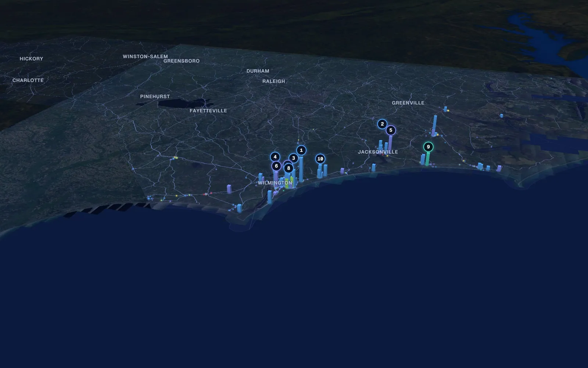This screenshot has height=368, width=588.
Task: Select map marker number 6
Action: 276,166
